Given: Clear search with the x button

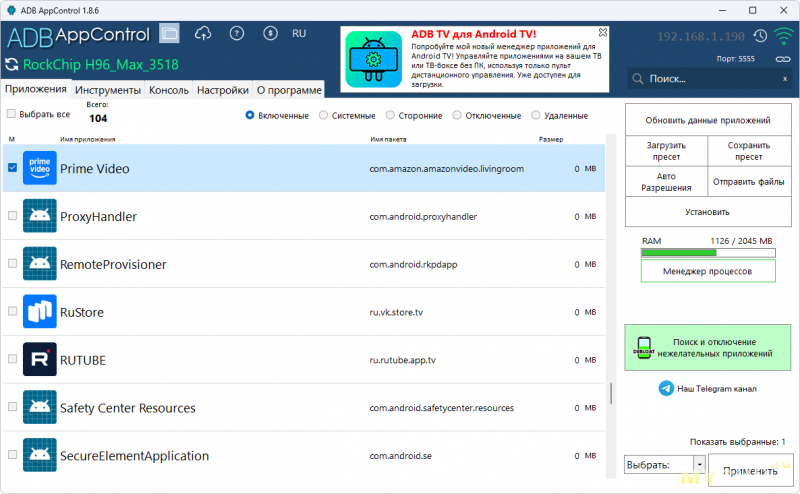Looking at the screenshot, I should [x=785, y=79].
